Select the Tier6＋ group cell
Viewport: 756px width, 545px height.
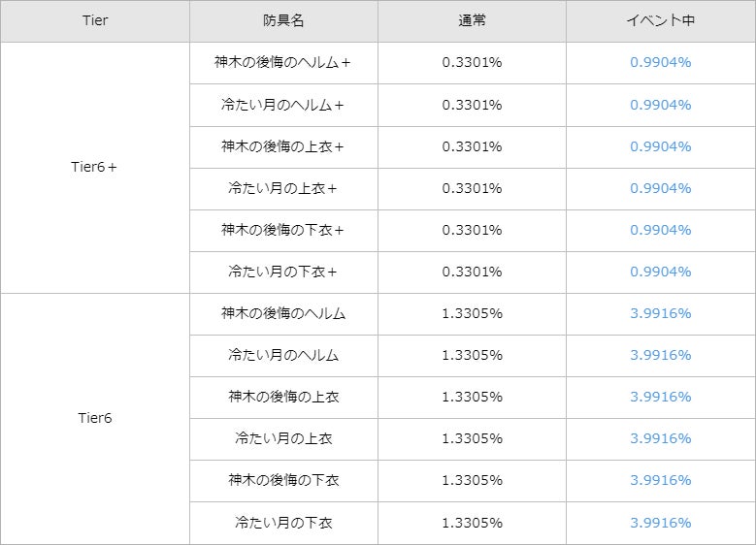click(x=95, y=167)
